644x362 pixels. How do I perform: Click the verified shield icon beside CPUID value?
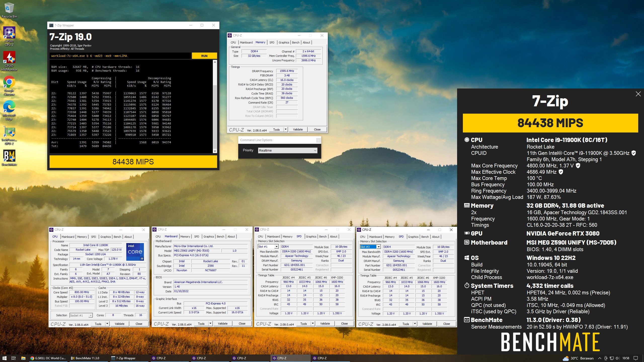(x=634, y=153)
